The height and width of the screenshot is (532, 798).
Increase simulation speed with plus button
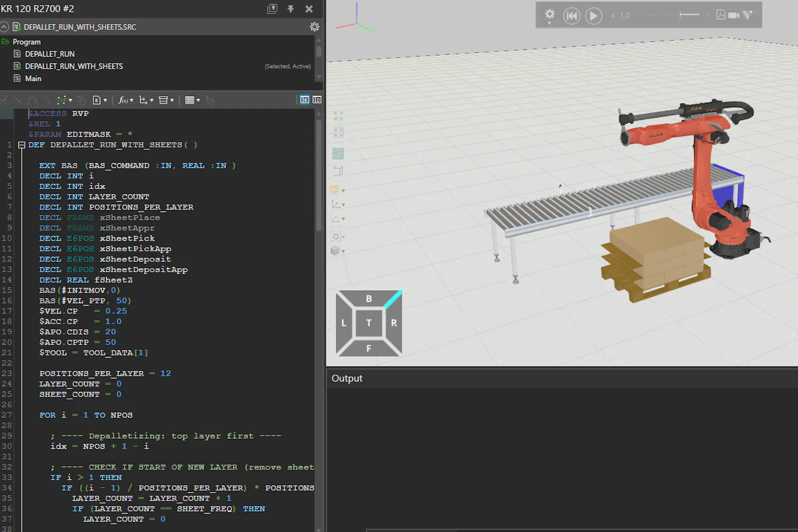707,15
